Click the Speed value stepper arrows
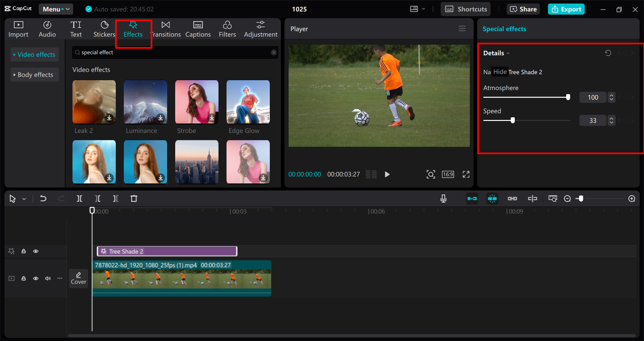This screenshot has width=644, height=341. [611, 120]
